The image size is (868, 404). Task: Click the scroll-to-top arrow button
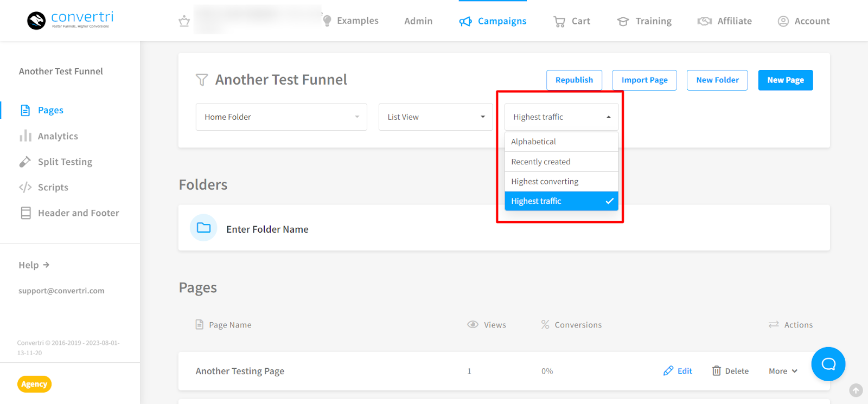pos(856,390)
